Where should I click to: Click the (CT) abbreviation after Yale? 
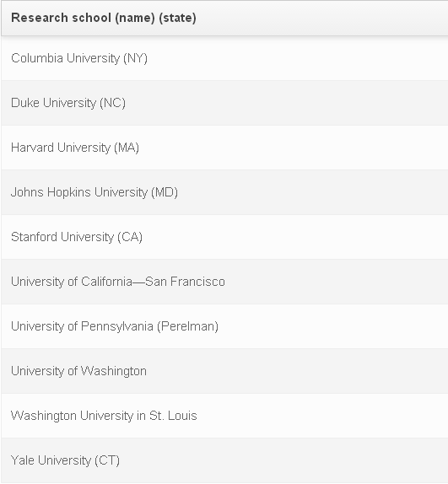click(x=107, y=461)
